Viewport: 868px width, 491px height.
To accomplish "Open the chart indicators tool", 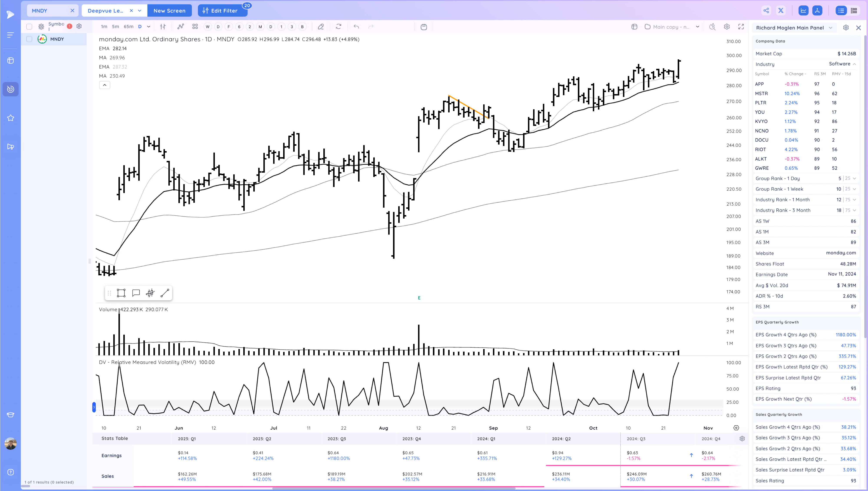I will (181, 27).
